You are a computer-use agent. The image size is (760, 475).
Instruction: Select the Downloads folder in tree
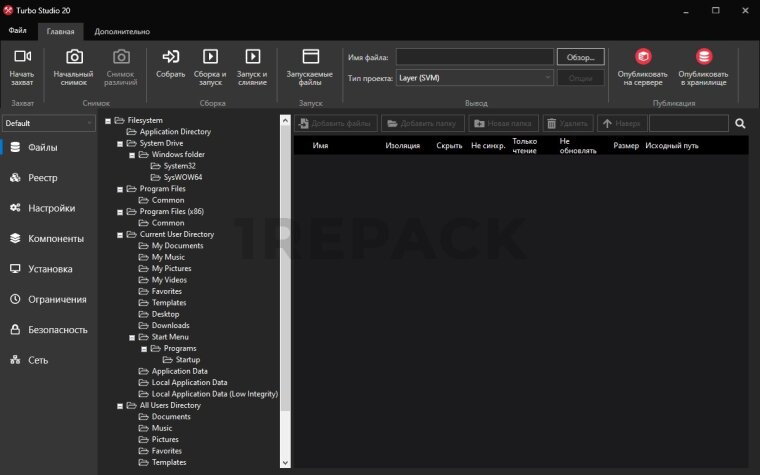170,325
